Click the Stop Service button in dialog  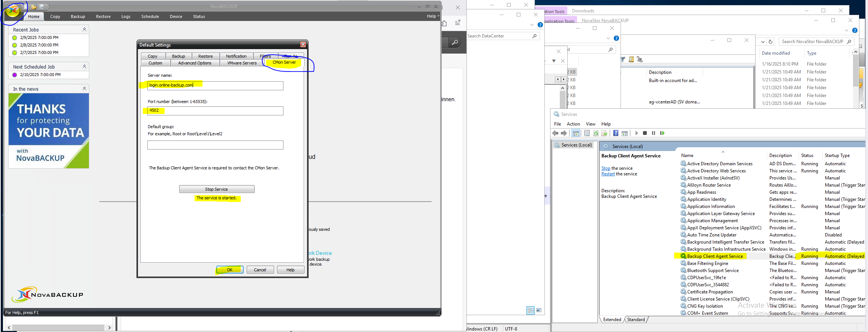(217, 189)
